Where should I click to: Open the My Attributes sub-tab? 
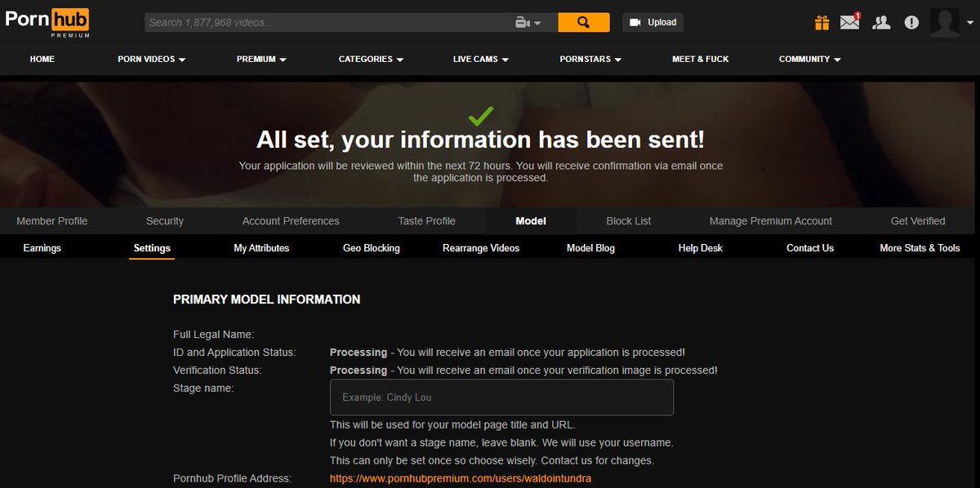coord(261,248)
